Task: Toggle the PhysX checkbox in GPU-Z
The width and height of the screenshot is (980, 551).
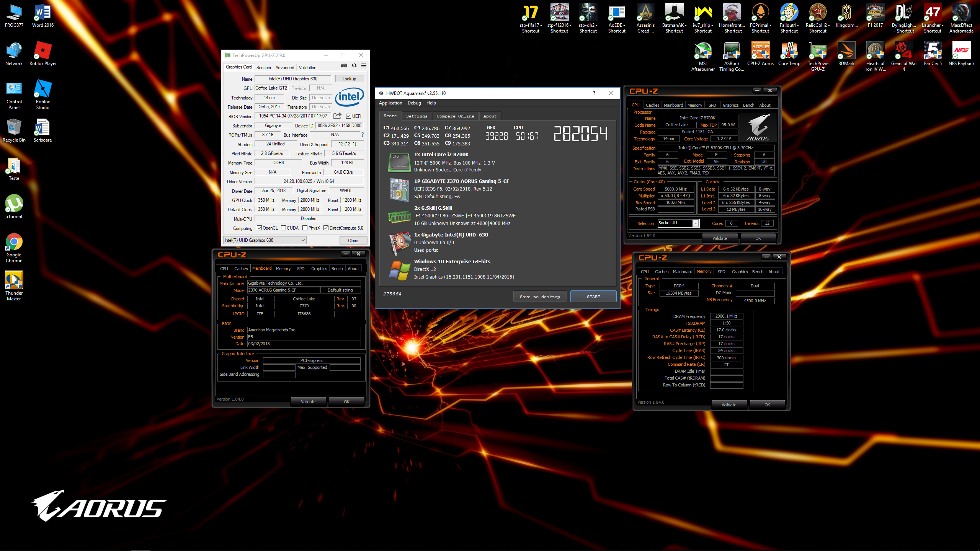Action: click(305, 228)
